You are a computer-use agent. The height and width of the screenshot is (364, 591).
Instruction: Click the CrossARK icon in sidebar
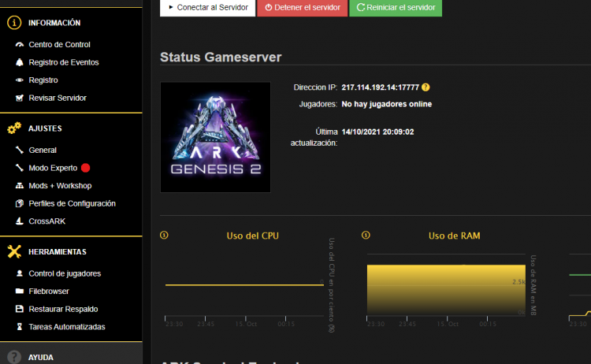point(20,221)
